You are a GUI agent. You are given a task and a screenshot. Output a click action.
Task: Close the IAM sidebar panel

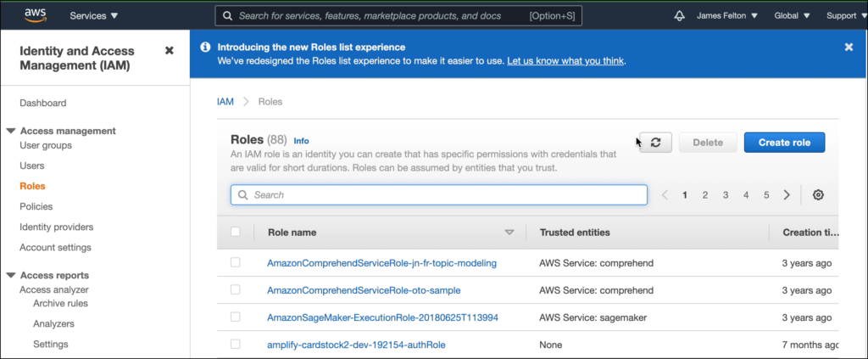point(170,50)
